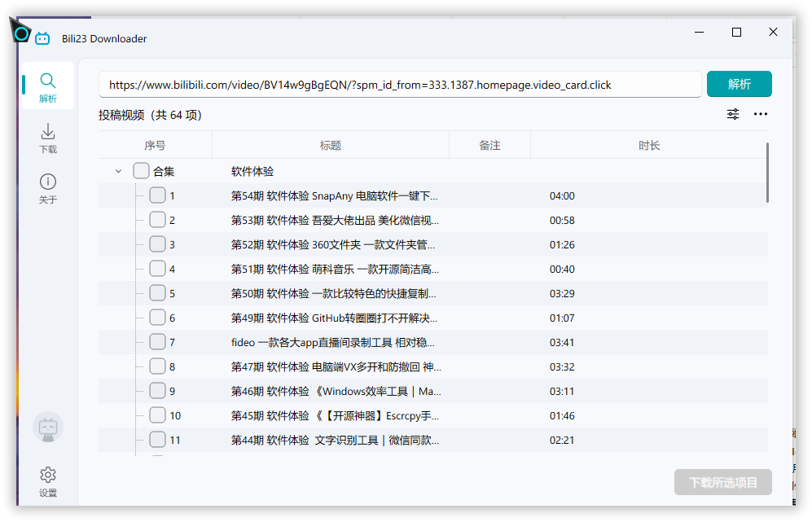This screenshot has height=522, width=812.
Task: Click the Bili23 Downloader logo icon
Action: [42, 38]
